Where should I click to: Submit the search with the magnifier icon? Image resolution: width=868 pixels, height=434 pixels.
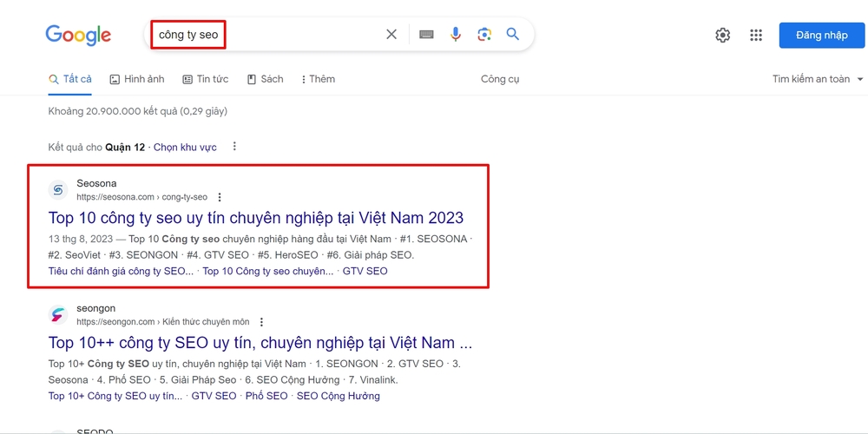513,35
